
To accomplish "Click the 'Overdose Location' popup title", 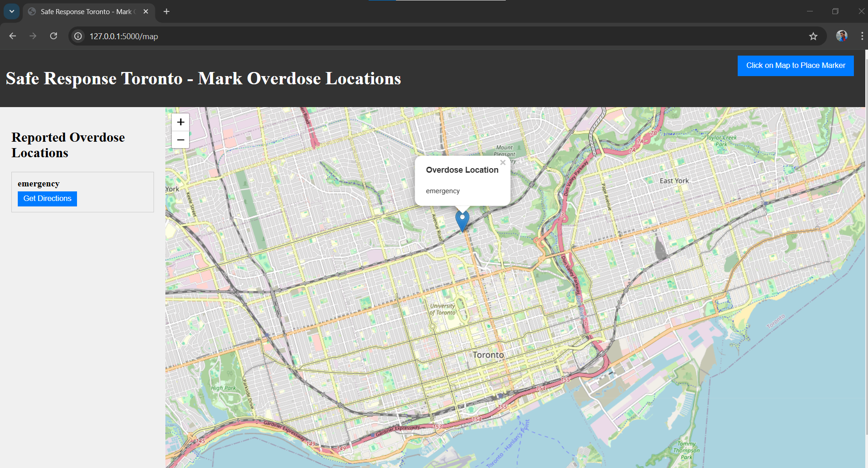I will coord(462,170).
